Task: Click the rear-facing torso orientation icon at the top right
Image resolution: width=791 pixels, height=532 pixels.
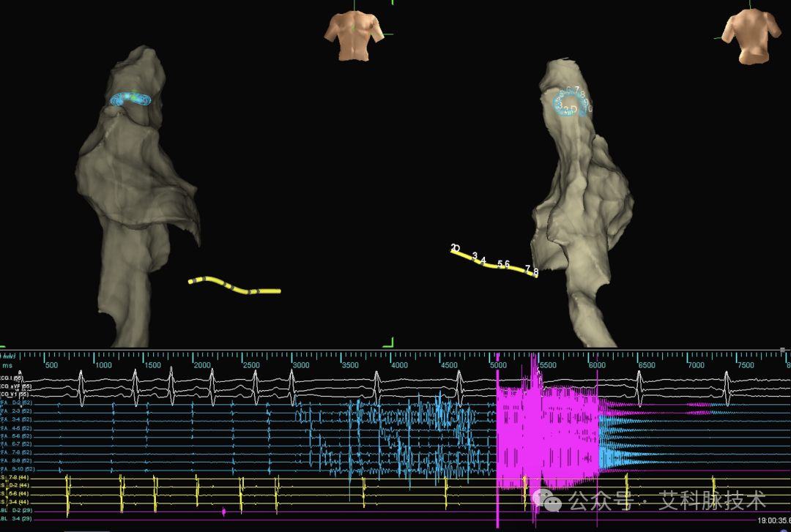Action: click(x=751, y=37)
